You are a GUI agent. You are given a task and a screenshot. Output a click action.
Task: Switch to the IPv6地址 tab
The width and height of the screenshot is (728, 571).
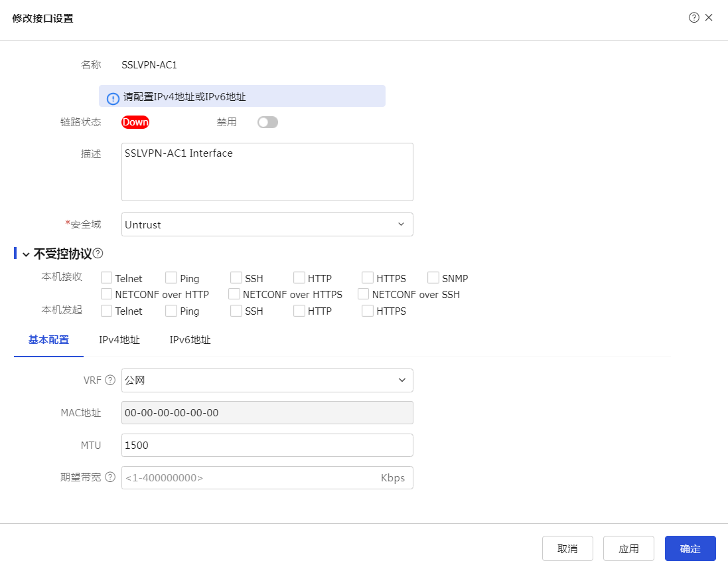(x=190, y=340)
